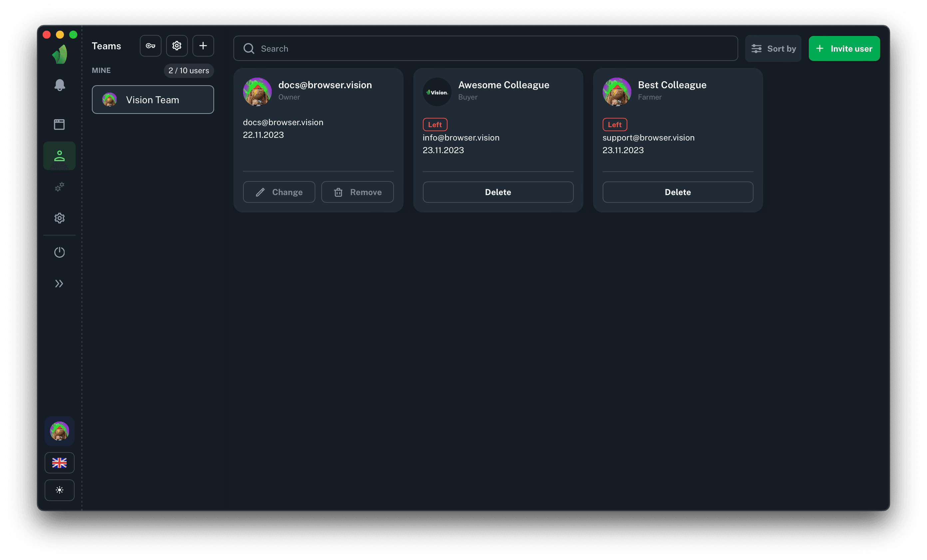Delete the Best Colleague user
The width and height of the screenshot is (927, 560).
[678, 192]
